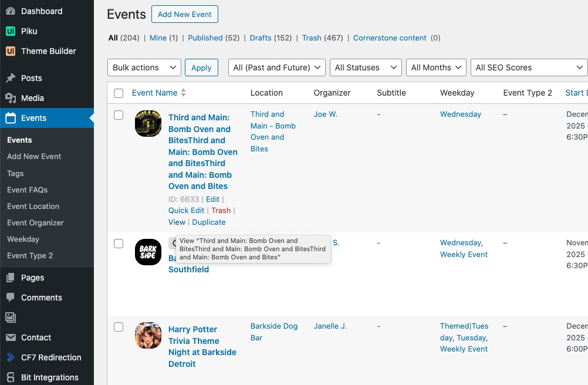This screenshot has height=385, width=588.
Task: Toggle the select-all events checkbox
Action: coord(119,93)
